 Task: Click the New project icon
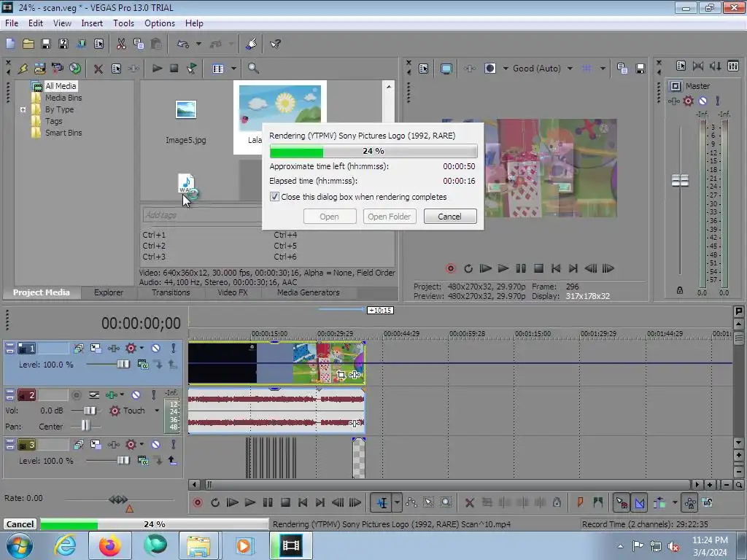(10, 44)
